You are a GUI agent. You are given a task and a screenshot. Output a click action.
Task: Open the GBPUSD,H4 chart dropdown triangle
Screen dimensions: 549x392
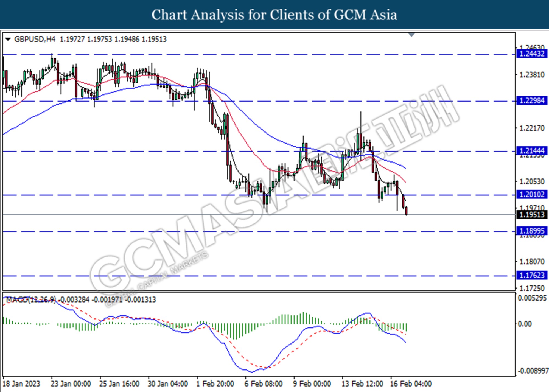click(x=8, y=40)
